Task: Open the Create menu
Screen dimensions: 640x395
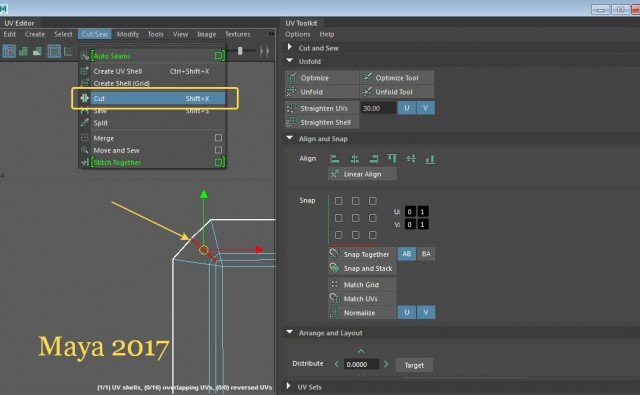Action: [35, 34]
